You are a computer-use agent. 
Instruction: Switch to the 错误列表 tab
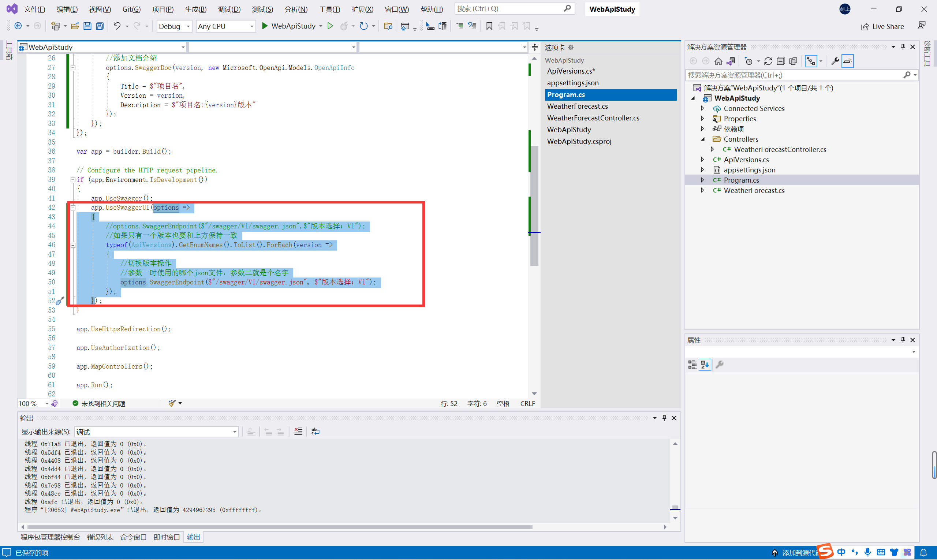tap(100, 537)
